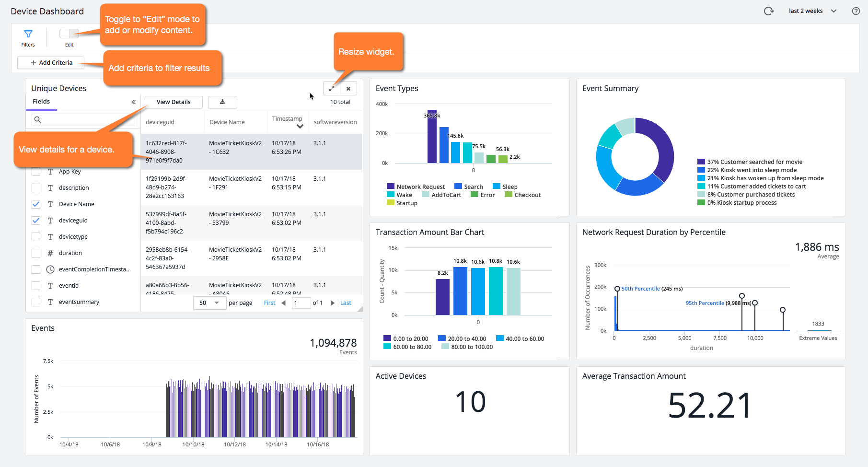Screen dimensions: 868x467
Task: Toggle the Edit mode switch
Action: pos(69,34)
